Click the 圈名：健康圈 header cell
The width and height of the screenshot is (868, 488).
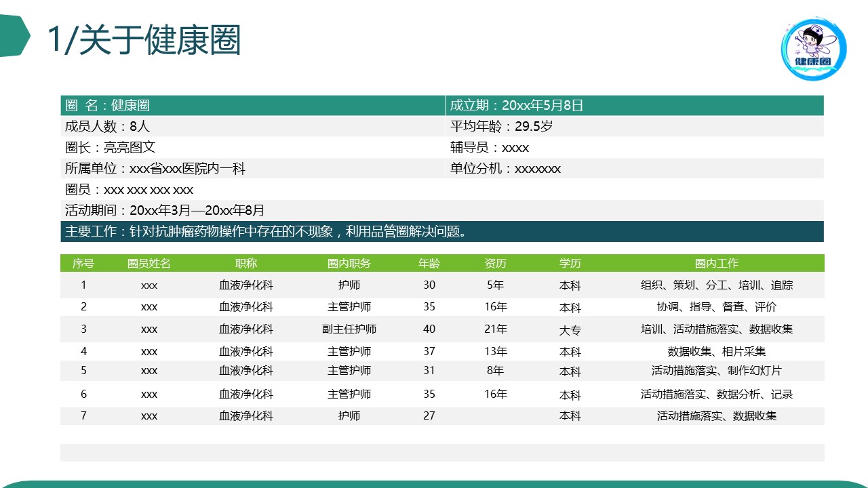tap(108, 106)
